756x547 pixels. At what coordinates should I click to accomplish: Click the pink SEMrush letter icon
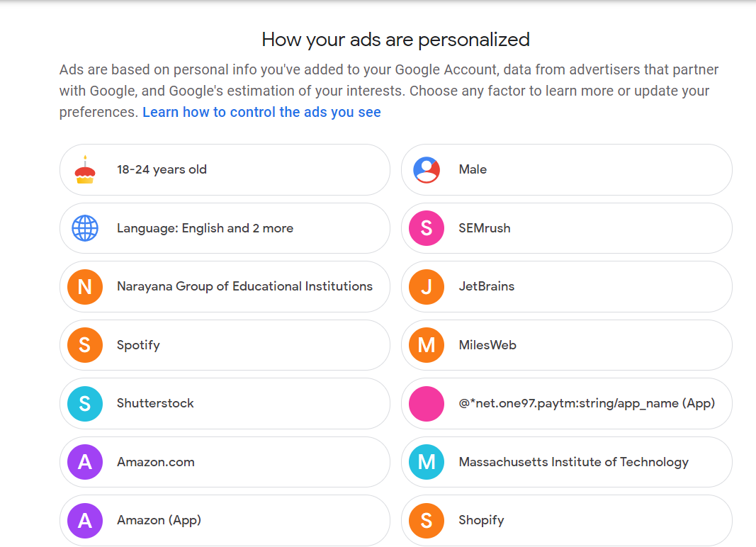427,228
